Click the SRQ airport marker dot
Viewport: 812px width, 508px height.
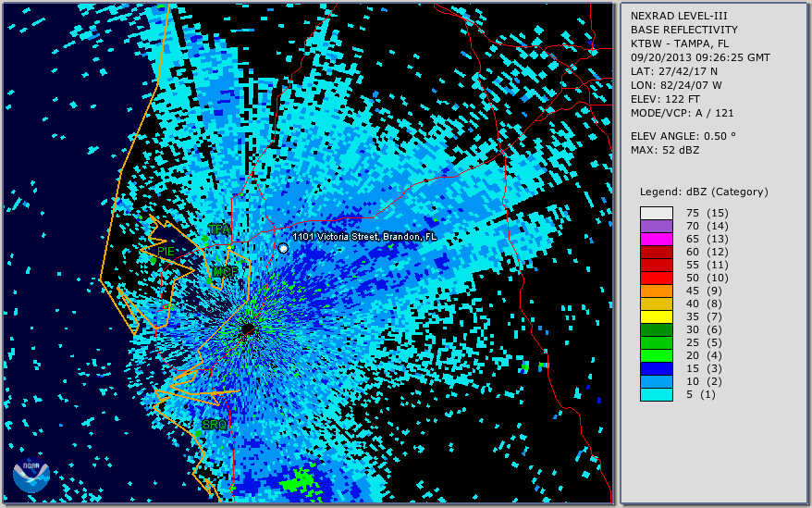(x=198, y=433)
